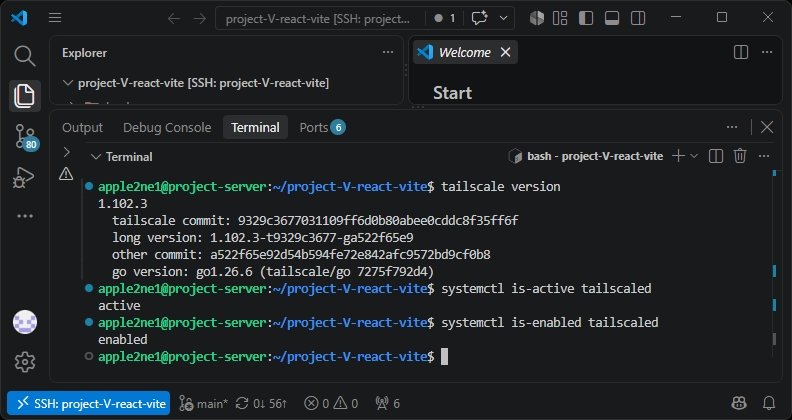Click the "active" output line
This screenshot has width=792, height=420.
point(119,306)
